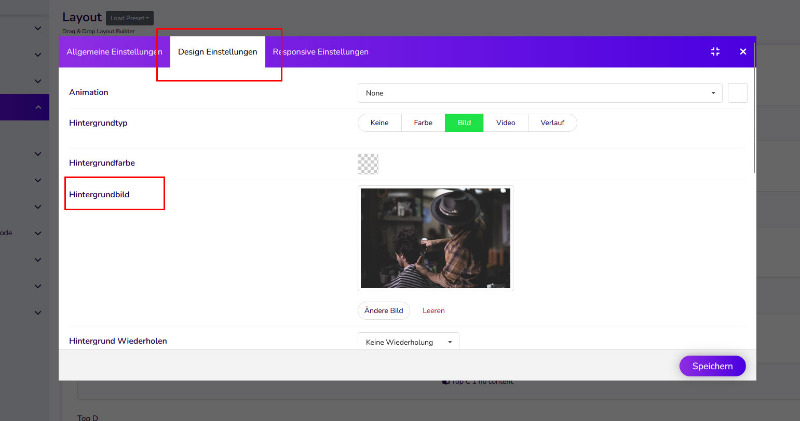The image size is (800, 421).
Task: Collapse the highlighted purple sidebar section chevron
Action: pos(38,108)
